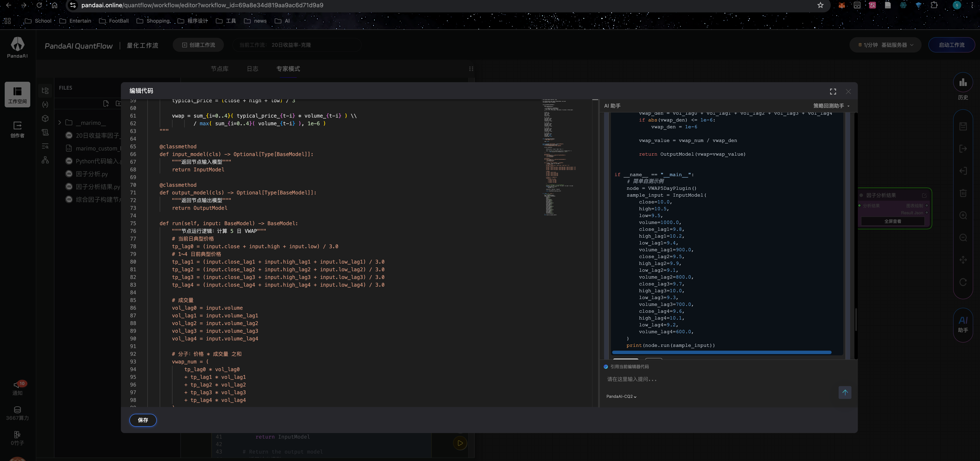Image resolution: width=980 pixels, height=461 pixels.
Task: Click the fit-view move arrows icon
Action: (x=963, y=260)
